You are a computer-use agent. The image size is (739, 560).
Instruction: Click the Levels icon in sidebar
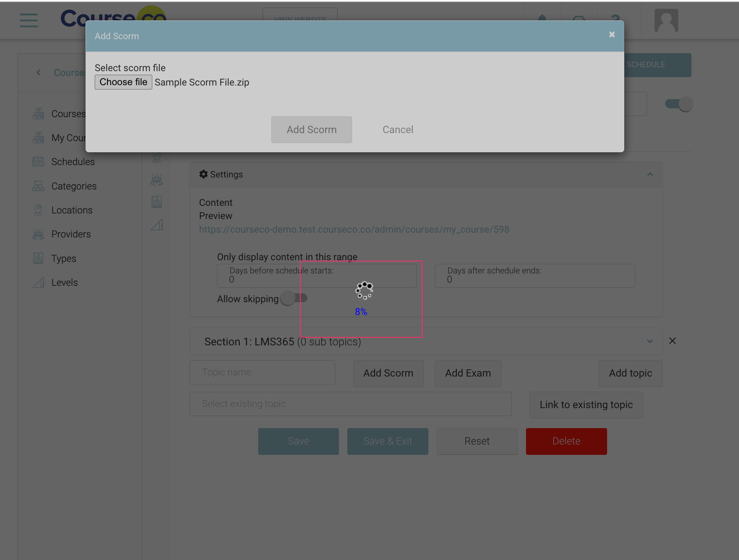coord(38,283)
